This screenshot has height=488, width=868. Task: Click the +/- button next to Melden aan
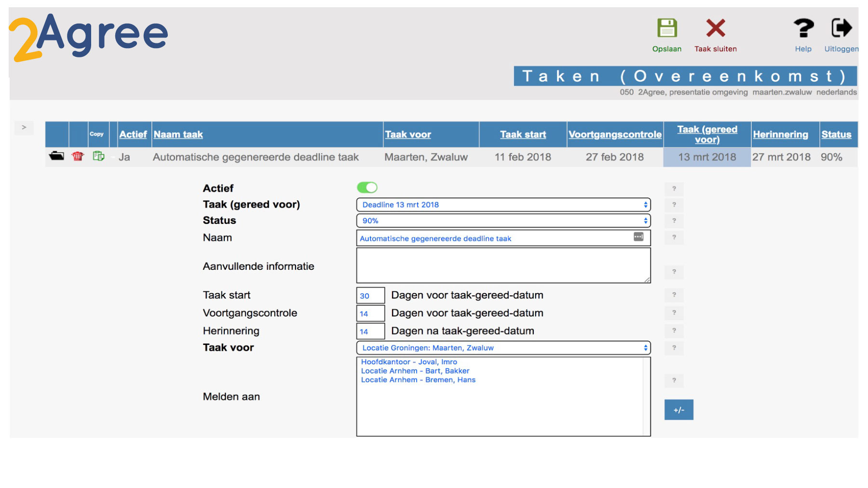(679, 409)
